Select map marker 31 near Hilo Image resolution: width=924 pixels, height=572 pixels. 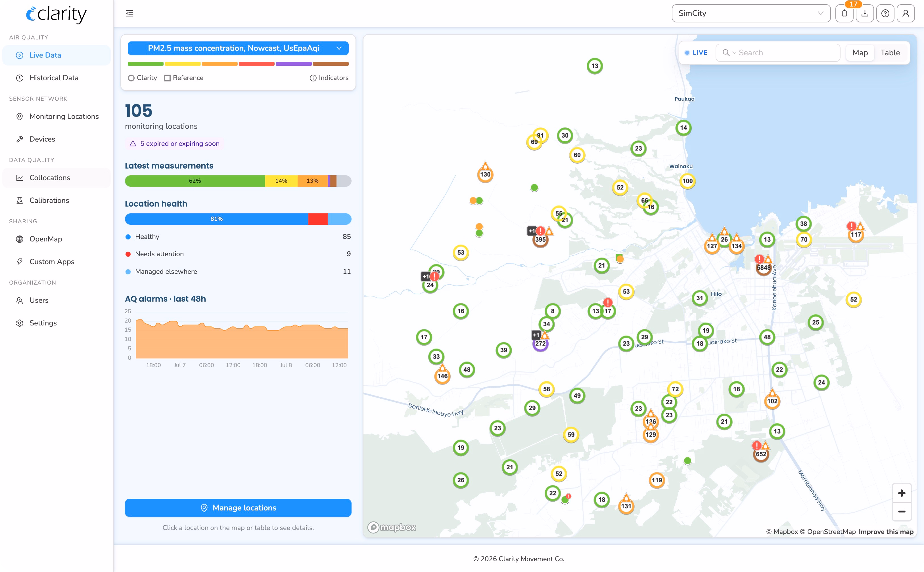(699, 298)
